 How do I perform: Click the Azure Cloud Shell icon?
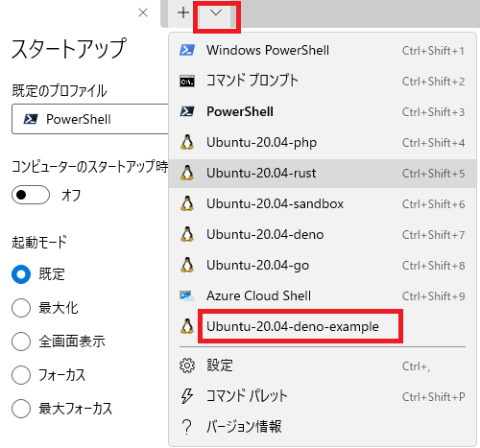pos(187,295)
